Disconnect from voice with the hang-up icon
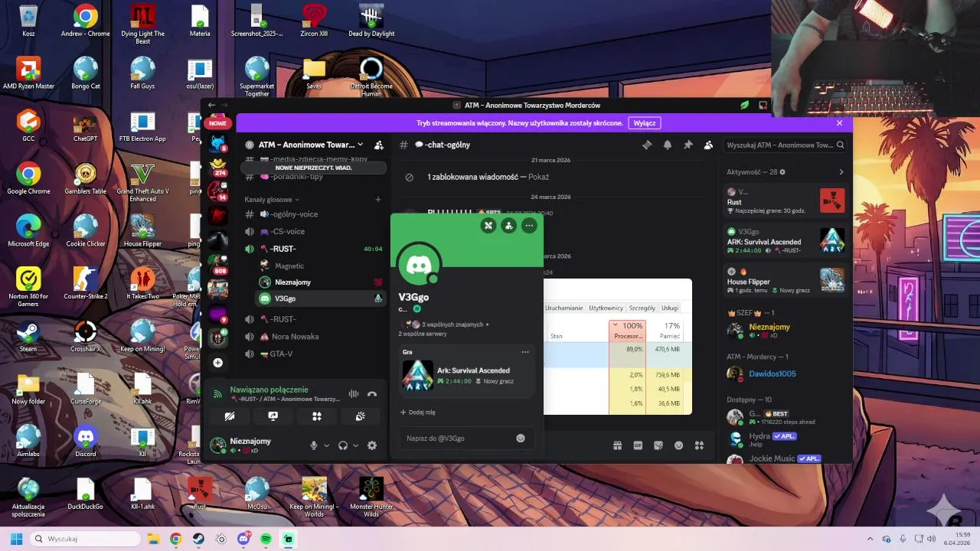Viewport: 980px width, 551px height. (372, 394)
